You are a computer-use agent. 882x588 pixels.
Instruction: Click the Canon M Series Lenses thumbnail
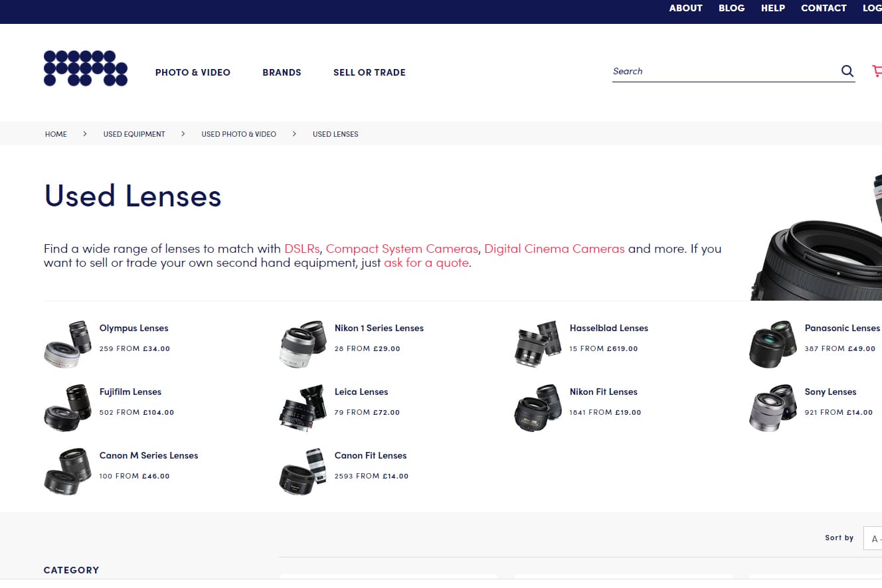tap(68, 471)
